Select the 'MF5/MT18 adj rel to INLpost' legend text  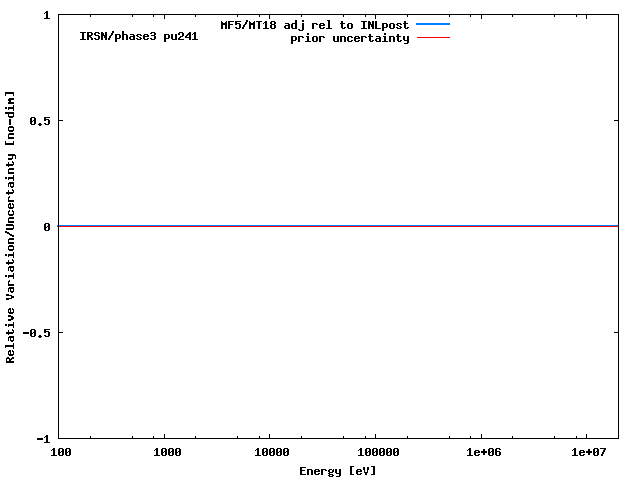[x=314, y=24]
